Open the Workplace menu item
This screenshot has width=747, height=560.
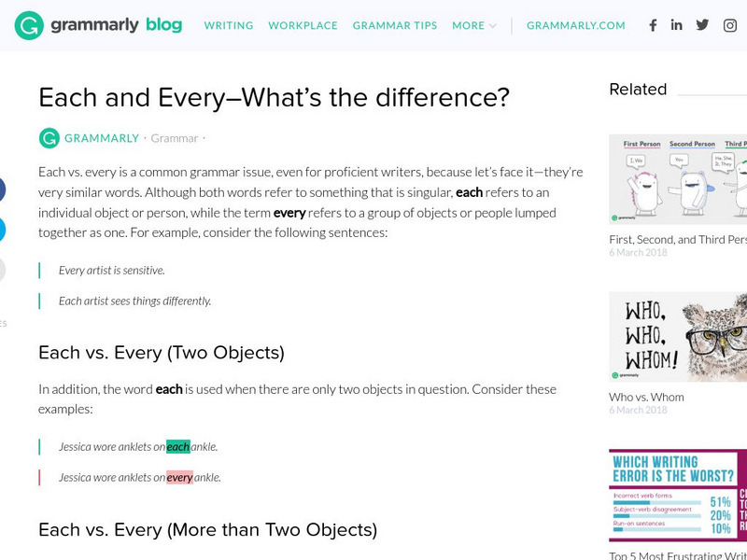pyautogui.click(x=303, y=25)
